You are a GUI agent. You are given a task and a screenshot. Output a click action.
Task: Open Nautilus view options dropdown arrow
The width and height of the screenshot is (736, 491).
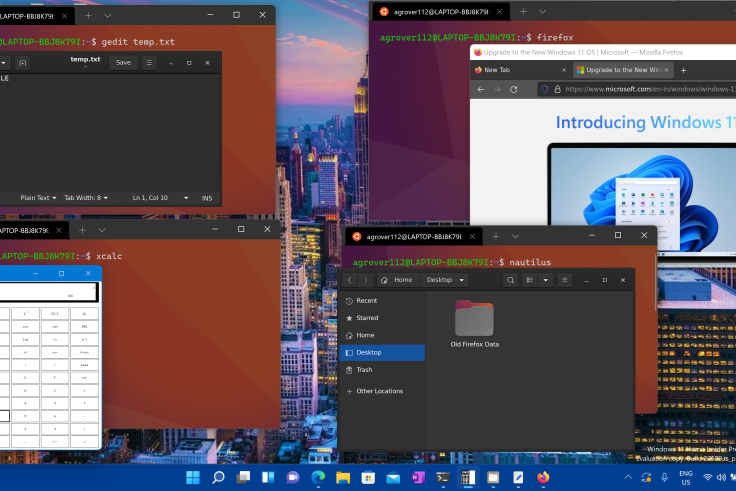(545, 280)
